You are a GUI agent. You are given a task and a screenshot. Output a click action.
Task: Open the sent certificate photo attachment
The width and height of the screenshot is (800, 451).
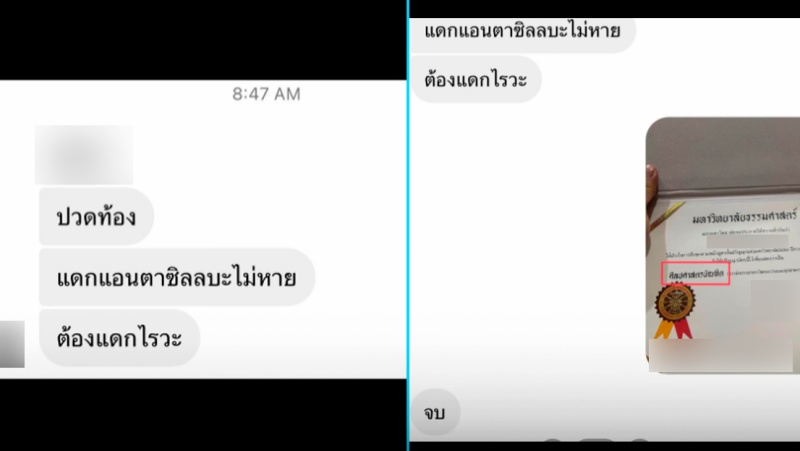pos(723,245)
